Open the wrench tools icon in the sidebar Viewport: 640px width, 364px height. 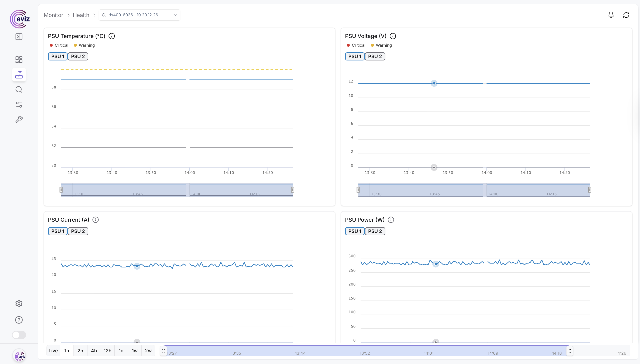coord(19,119)
